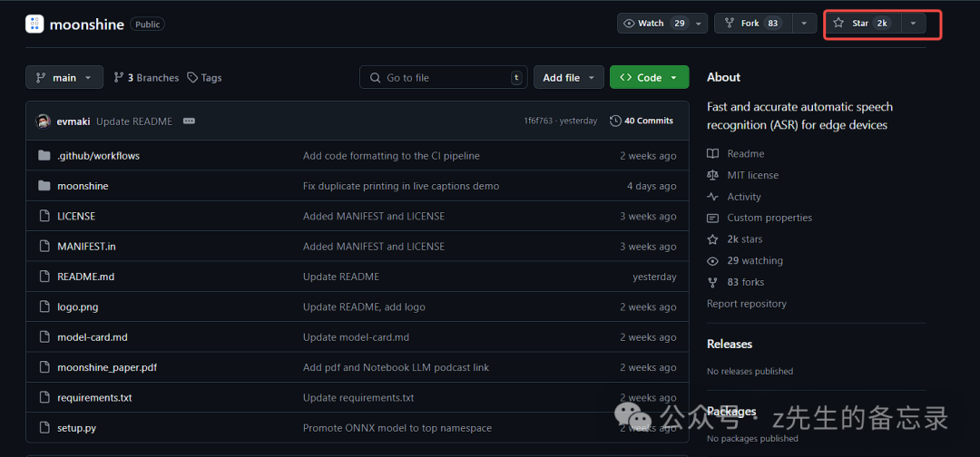Open the model-card.md file

(x=93, y=337)
